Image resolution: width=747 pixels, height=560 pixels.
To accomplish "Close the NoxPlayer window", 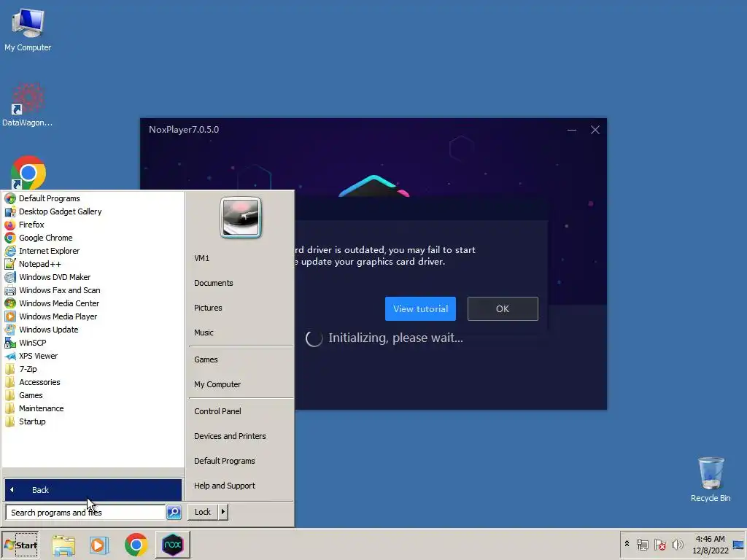I will [x=595, y=130].
